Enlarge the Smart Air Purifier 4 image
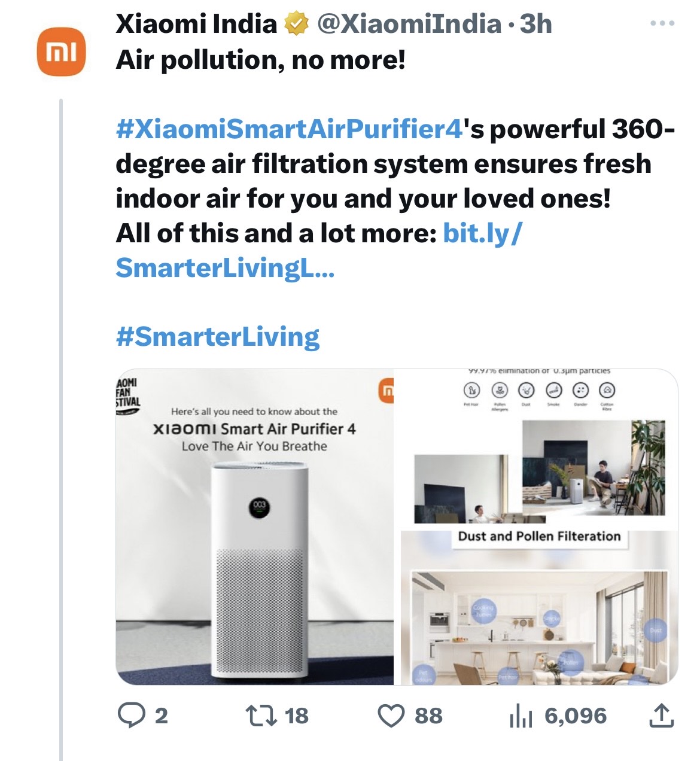Image resolution: width=700 pixels, height=761 pixels. click(x=254, y=527)
